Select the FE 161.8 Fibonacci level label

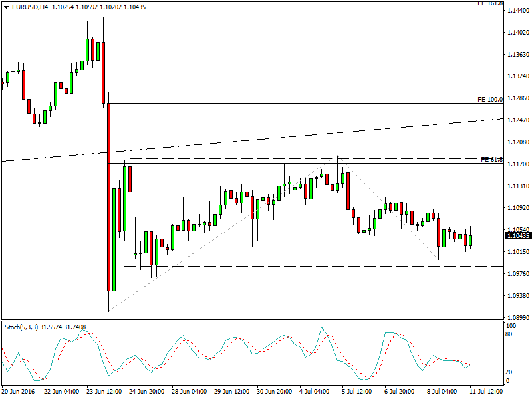tap(490, 3)
